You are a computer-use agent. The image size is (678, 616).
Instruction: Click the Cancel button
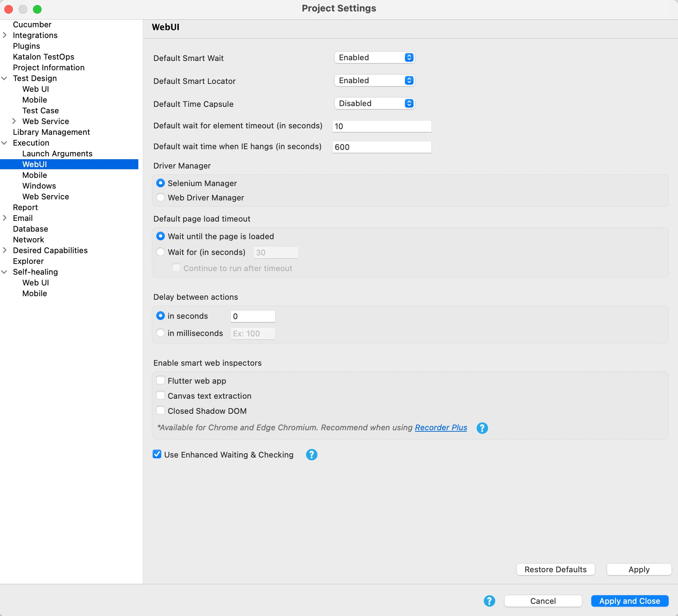pos(543,601)
